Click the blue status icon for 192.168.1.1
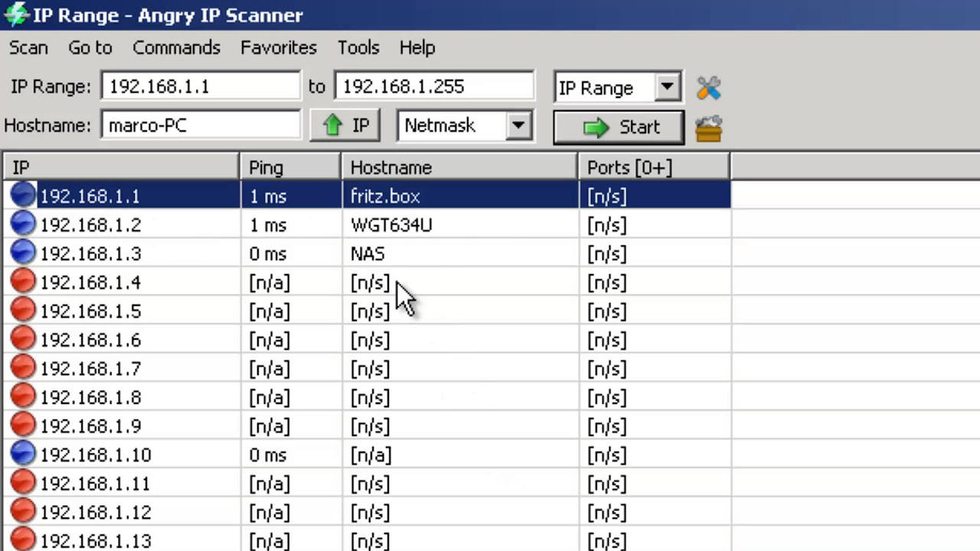Image resolution: width=980 pixels, height=551 pixels. [23, 196]
